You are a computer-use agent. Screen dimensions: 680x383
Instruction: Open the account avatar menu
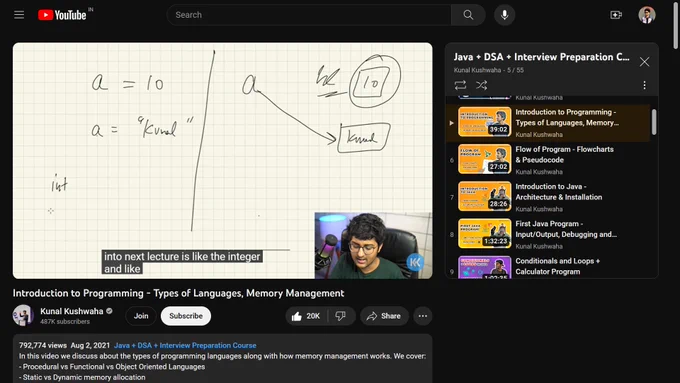647,15
